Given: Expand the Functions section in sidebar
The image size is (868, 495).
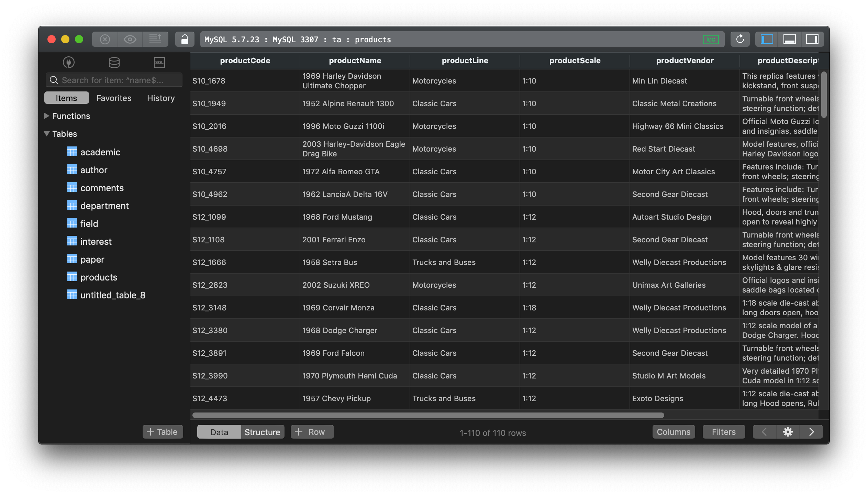Looking at the screenshot, I should pos(47,115).
